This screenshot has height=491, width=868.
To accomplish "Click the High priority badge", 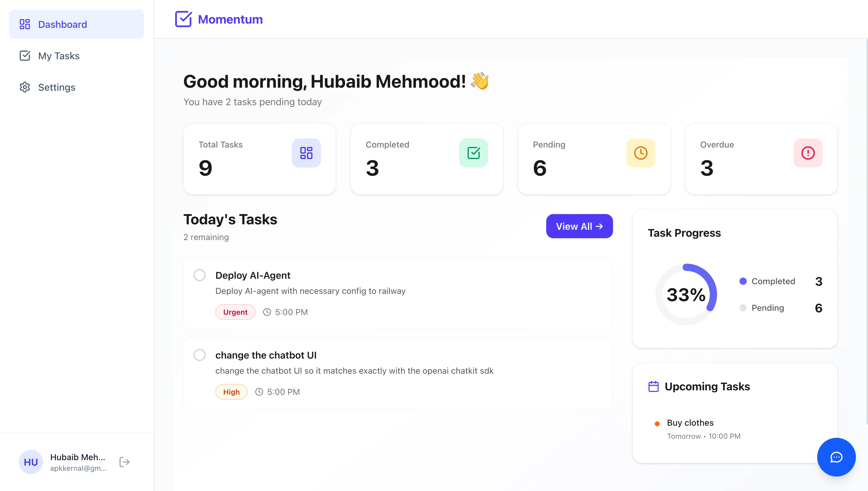I will (x=231, y=392).
